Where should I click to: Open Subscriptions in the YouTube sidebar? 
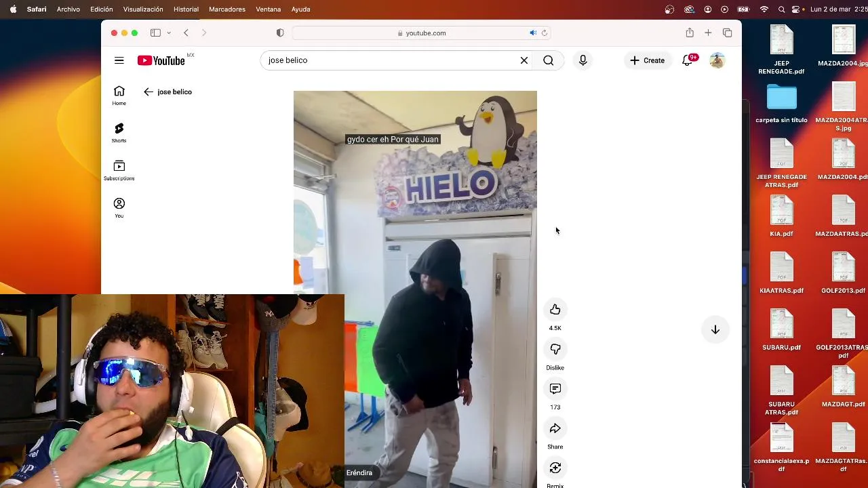119,171
